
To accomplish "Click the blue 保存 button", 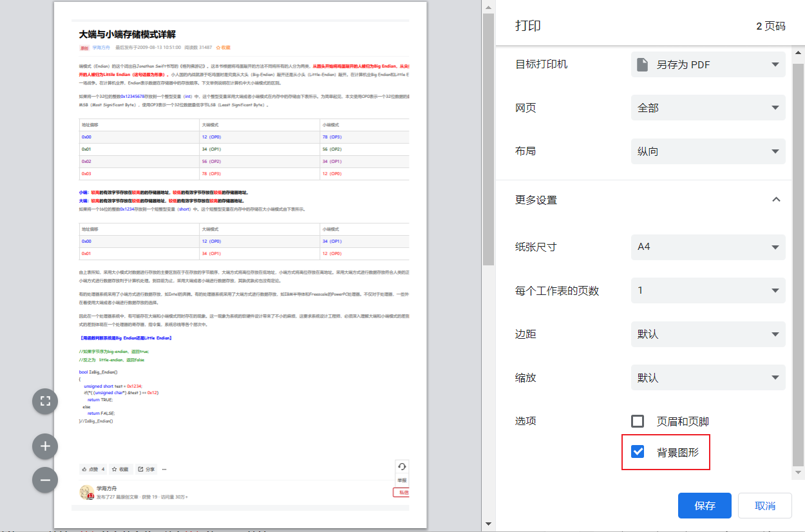I will click(x=705, y=506).
